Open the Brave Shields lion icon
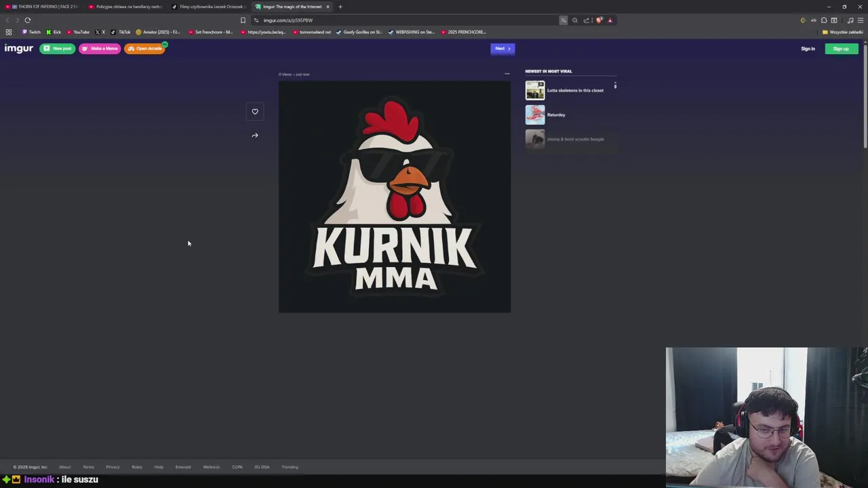This screenshot has width=868, height=488. [599, 20]
